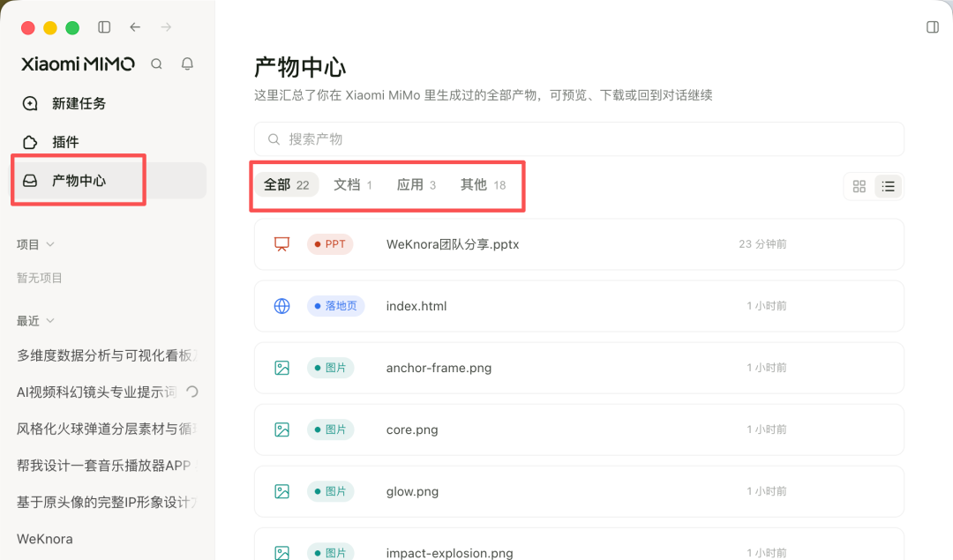Go back with the left arrow
Image resolution: width=953 pixels, height=560 pixels.
click(x=135, y=27)
